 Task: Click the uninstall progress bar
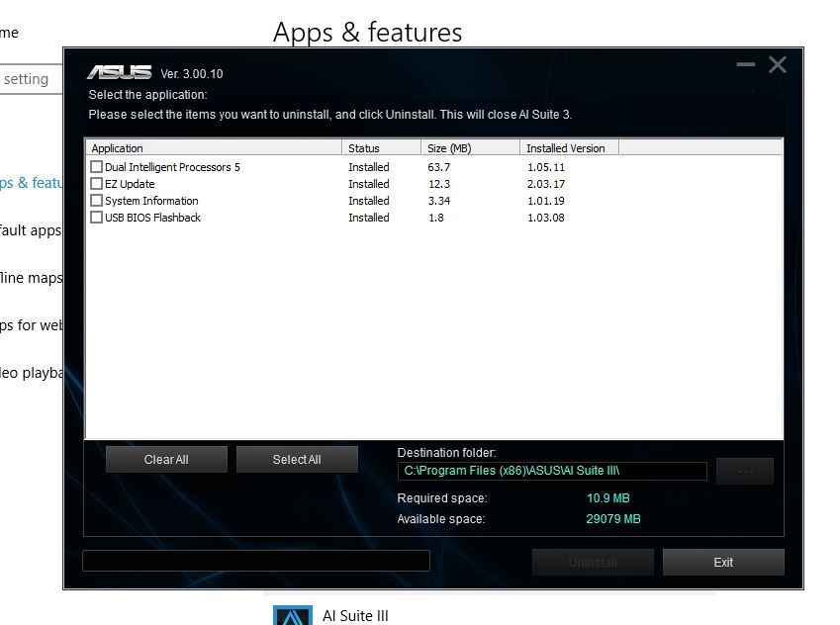tap(256, 561)
